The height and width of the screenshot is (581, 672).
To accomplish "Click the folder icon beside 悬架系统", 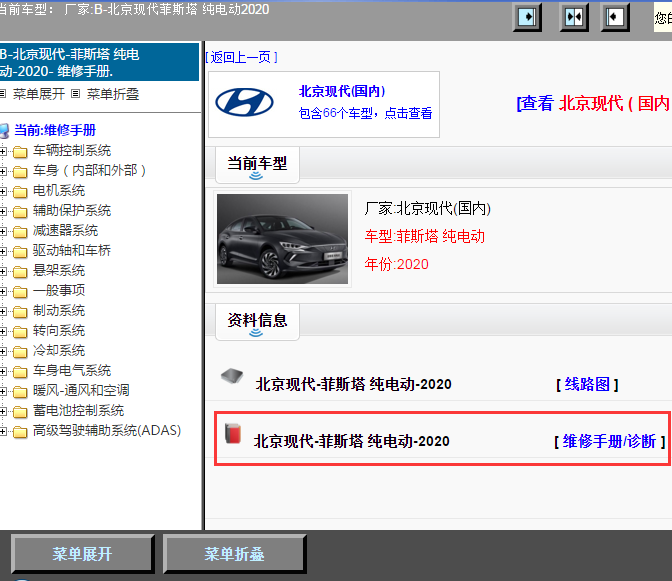I will (x=20, y=271).
